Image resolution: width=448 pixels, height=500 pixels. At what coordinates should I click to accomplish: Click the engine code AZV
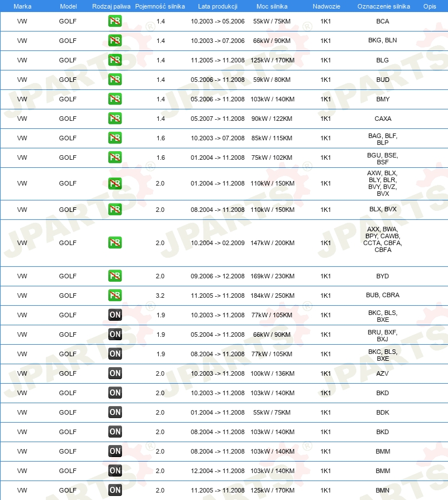(382, 373)
